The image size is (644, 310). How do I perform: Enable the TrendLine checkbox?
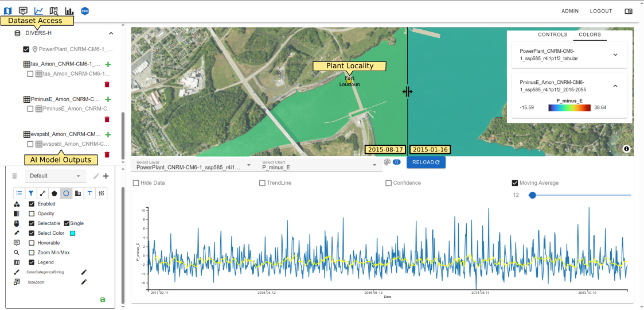point(262,183)
